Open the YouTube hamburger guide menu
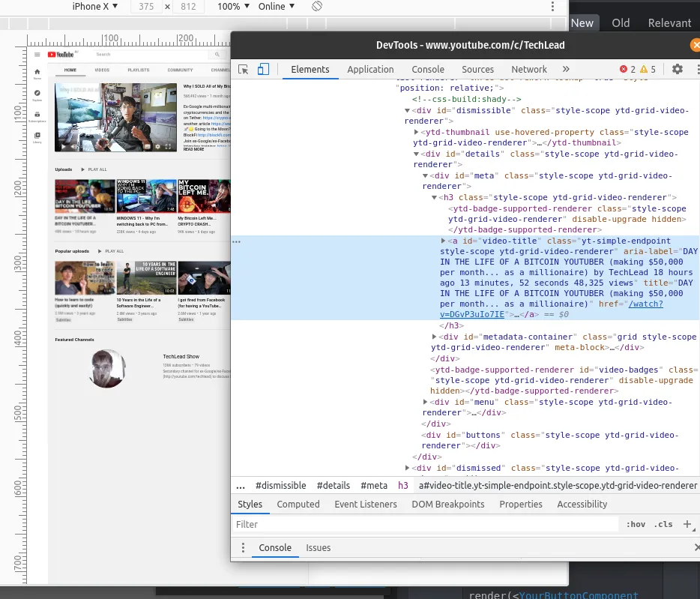 click(x=37, y=55)
